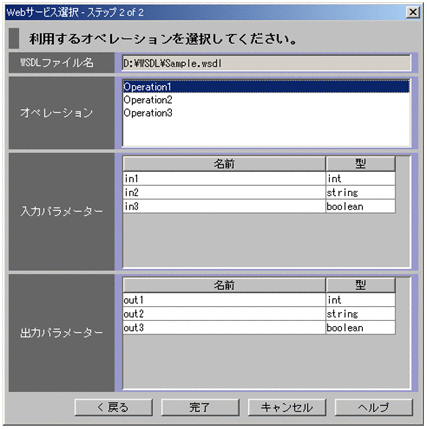427x429 pixels.
Task: Click the 名前 header of input parameters
Action: 224,164
